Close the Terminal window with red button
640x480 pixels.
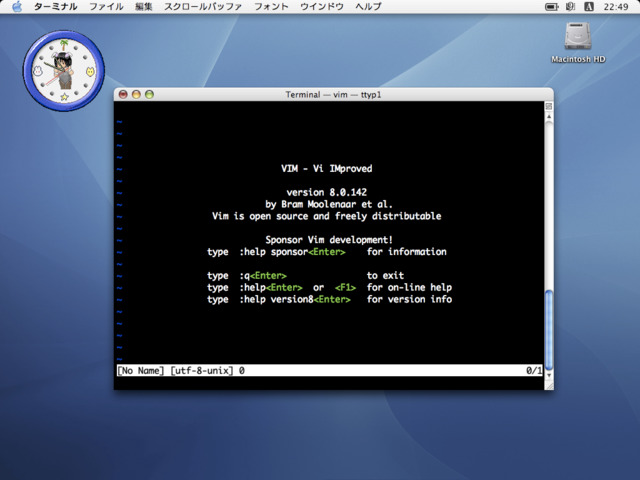tap(123, 94)
